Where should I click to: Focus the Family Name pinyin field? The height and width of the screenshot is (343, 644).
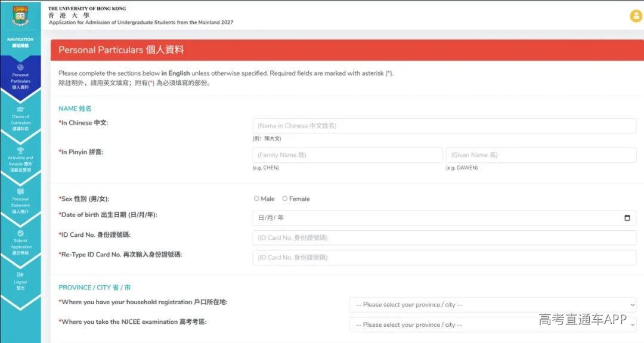point(348,155)
